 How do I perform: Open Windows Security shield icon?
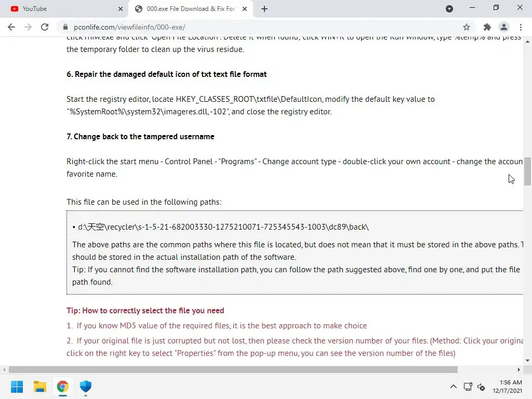86,387
